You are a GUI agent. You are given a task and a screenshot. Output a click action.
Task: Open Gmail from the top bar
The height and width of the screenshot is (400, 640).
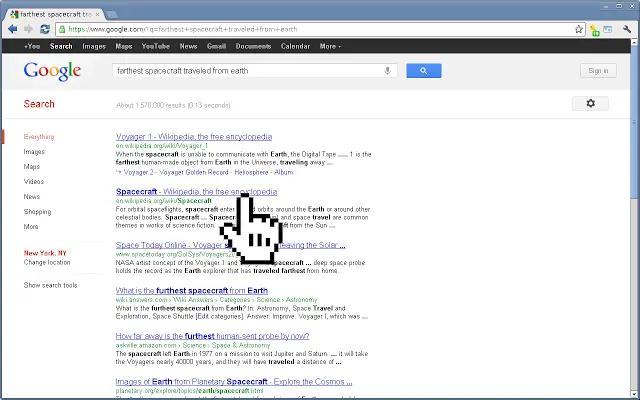pyautogui.click(x=216, y=47)
